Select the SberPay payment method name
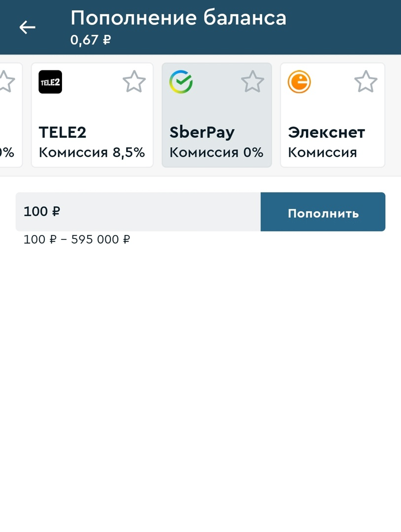401x532 pixels. pyautogui.click(x=202, y=132)
